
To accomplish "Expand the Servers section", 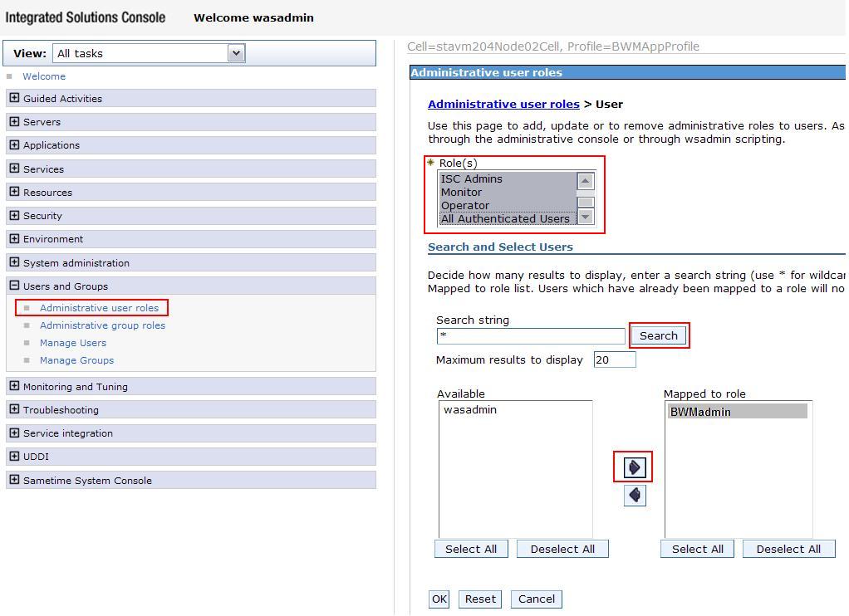I will pyautogui.click(x=15, y=121).
